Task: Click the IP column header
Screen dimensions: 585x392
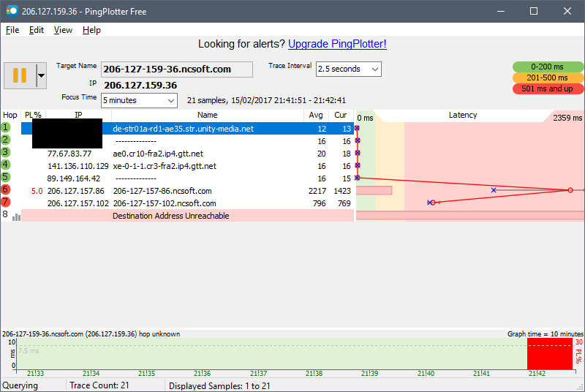Action: pos(78,115)
